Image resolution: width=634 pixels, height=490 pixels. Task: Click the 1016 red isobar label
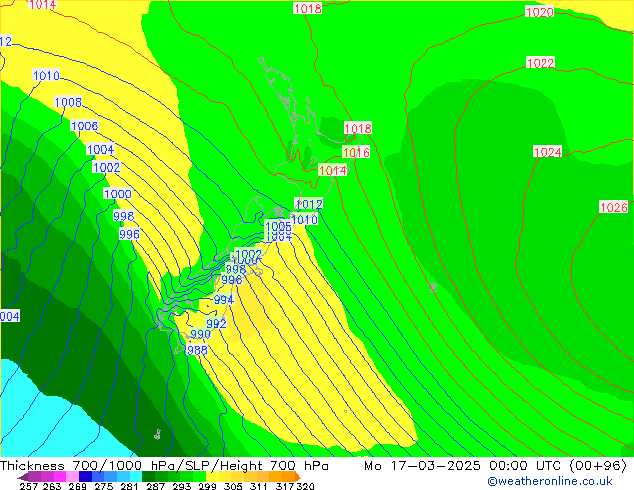pyautogui.click(x=356, y=153)
